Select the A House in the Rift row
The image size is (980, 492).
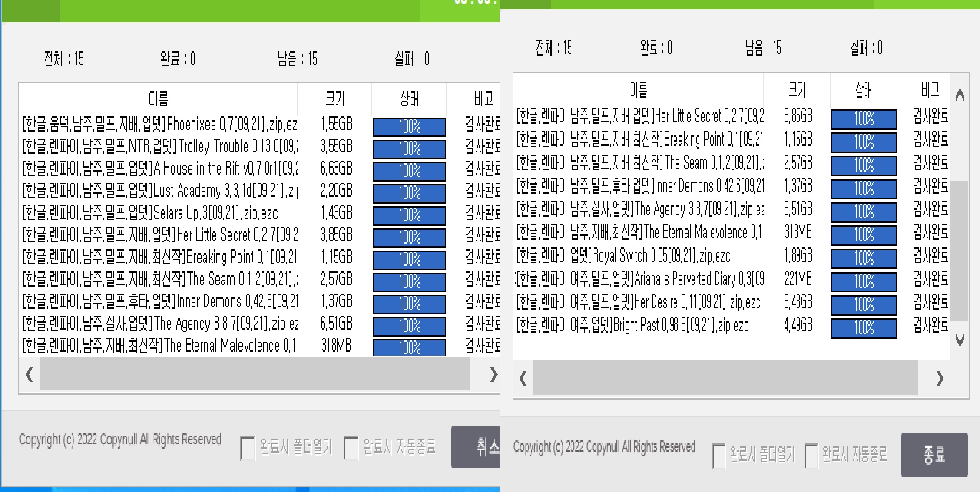(260, 169)
